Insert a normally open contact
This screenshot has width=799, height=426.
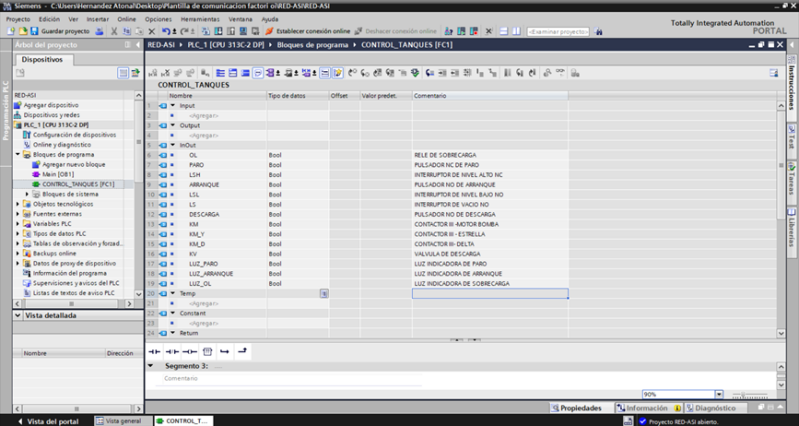click(154, 352)
